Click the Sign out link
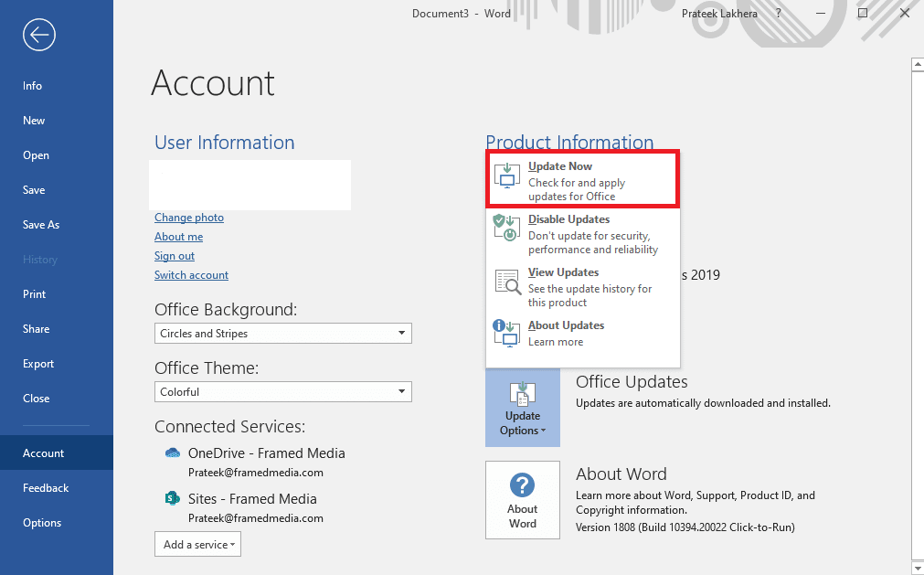Viewport: 924px width, 575px height. 175,256
